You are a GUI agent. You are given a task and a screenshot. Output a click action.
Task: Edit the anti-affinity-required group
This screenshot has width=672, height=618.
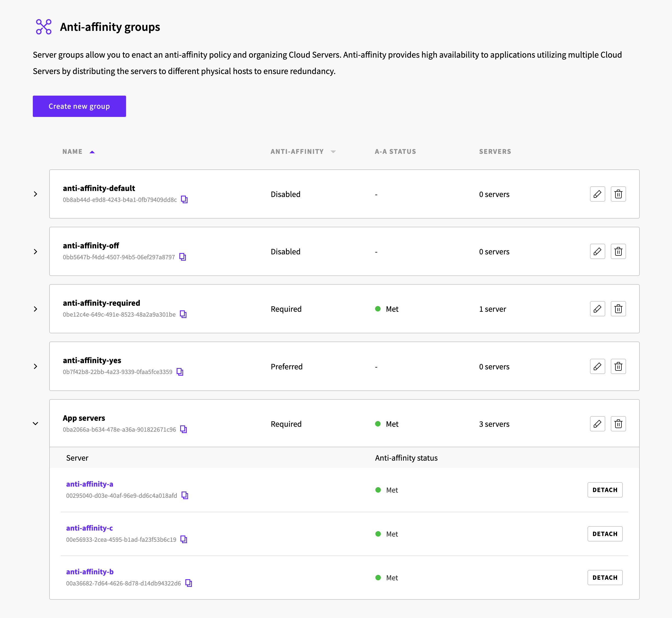597,309
